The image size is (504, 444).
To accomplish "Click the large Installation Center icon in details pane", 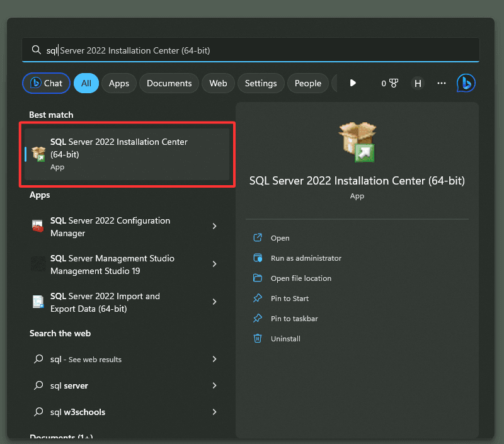I will [x=358, y=142].
